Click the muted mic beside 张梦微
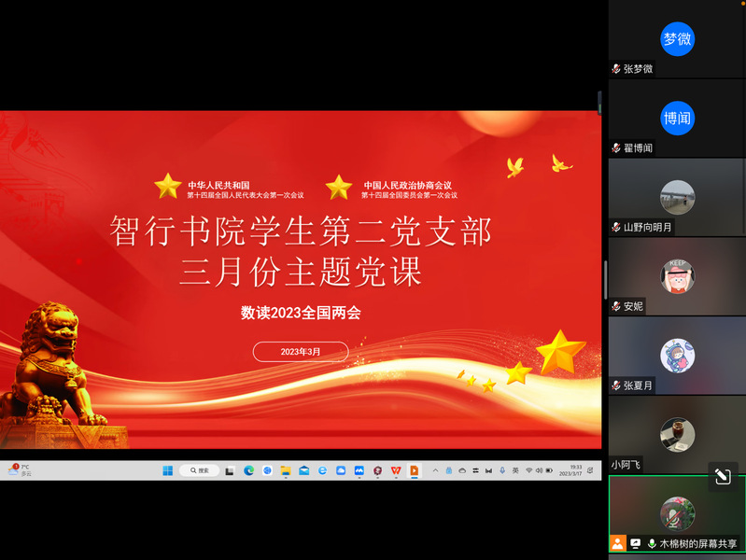 [616, 69]
